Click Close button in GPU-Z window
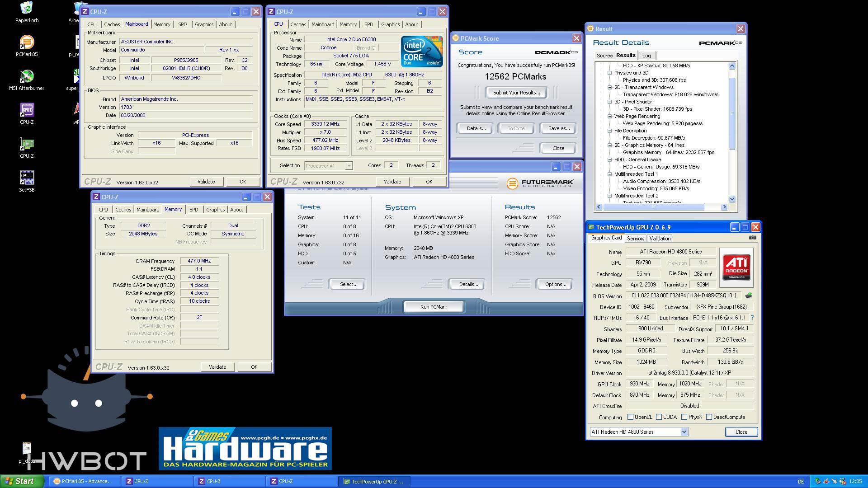 741,432
